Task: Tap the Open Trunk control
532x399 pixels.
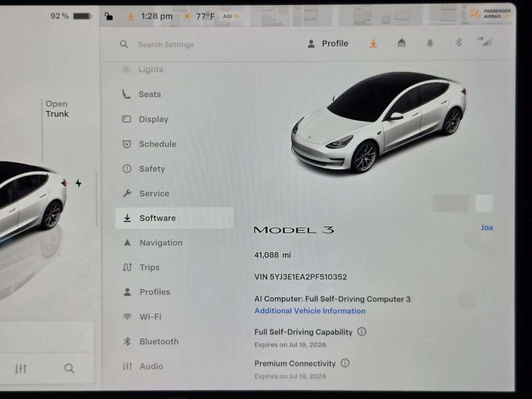Action: [57, 109]
